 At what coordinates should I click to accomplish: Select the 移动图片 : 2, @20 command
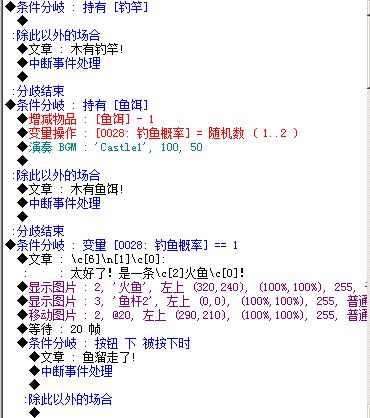(193, 315)
